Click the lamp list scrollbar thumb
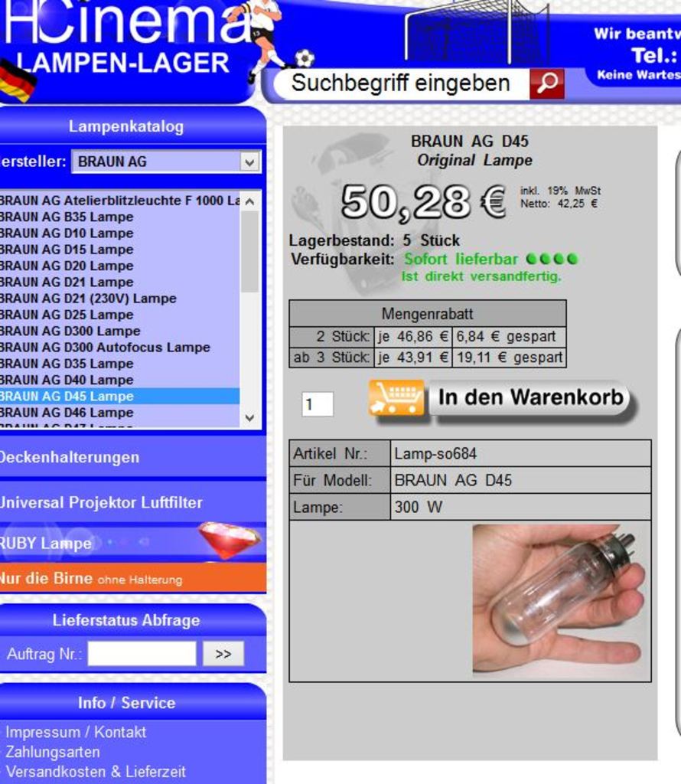Viewport: 681px width, 784px height. coord(249,251)
